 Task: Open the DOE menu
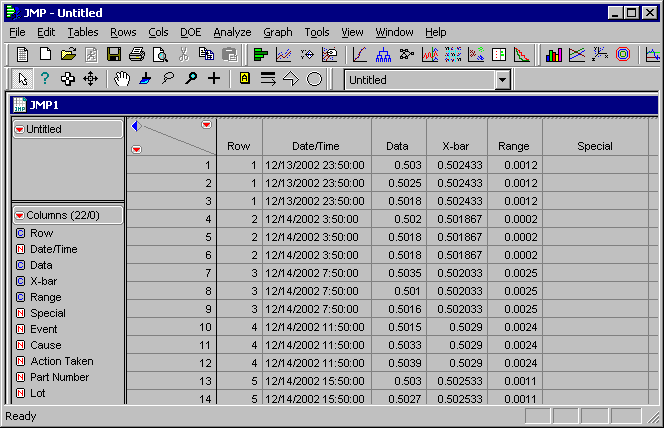(x=190, y=32)
